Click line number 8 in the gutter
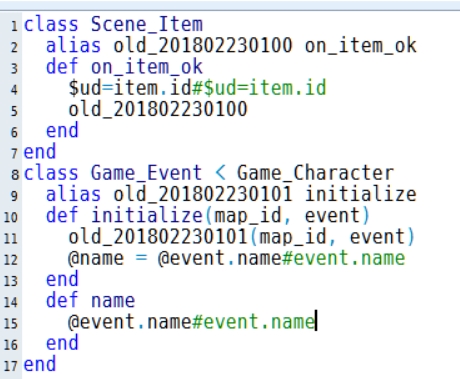The image size is (460, 379). point(15,174)
